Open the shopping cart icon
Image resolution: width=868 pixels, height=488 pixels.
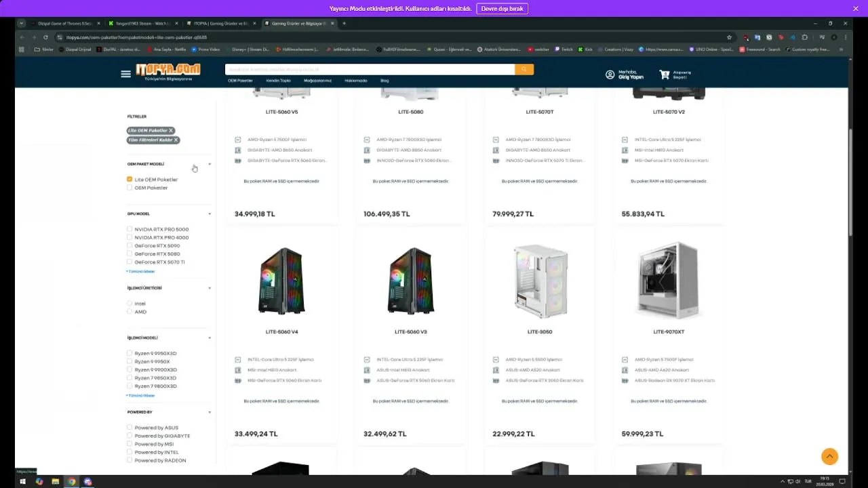(x=664, y=75)
